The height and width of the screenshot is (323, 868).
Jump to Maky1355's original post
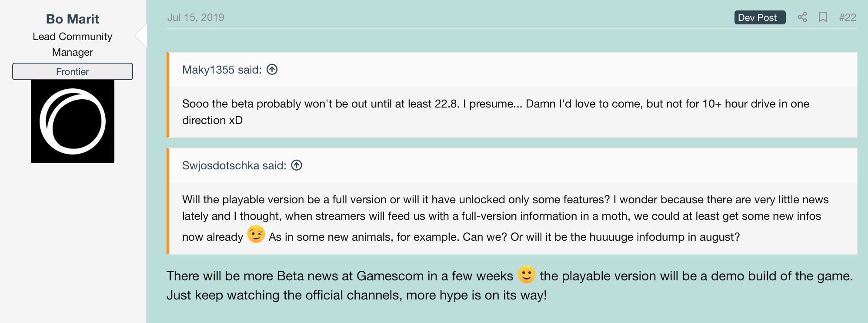222,70
